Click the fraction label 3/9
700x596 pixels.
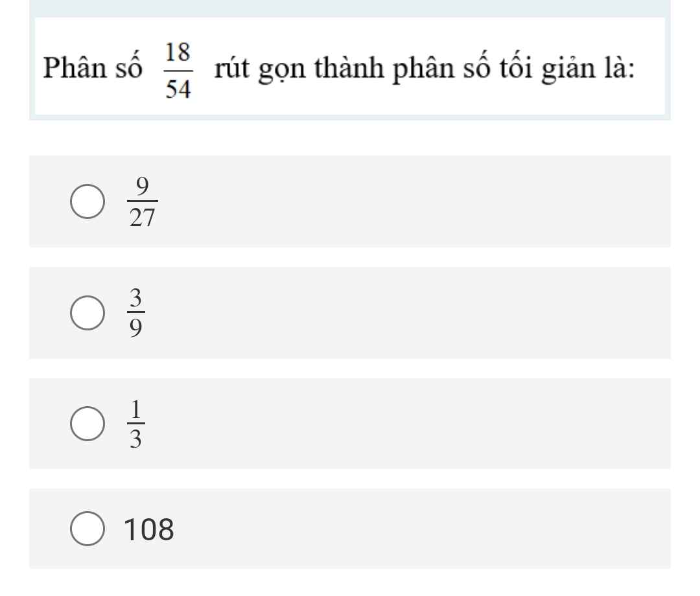pyautogui.click(x=135, y=314)
